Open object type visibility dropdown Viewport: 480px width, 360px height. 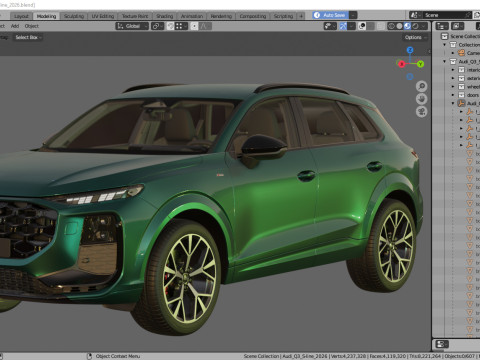point(330,26)
